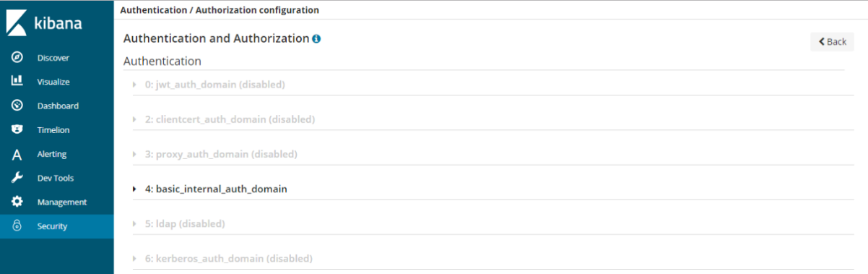Select the Management menu label
The height and width of the screenshot is (274, 868).
click(62, 202)
